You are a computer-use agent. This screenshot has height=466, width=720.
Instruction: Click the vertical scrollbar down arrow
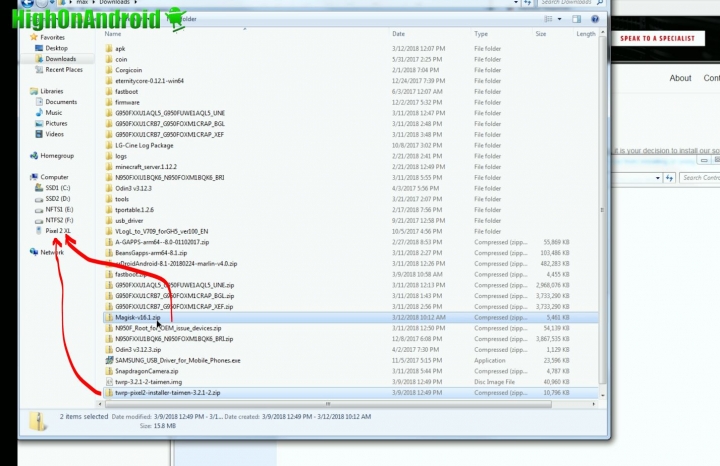coord(602,395)
